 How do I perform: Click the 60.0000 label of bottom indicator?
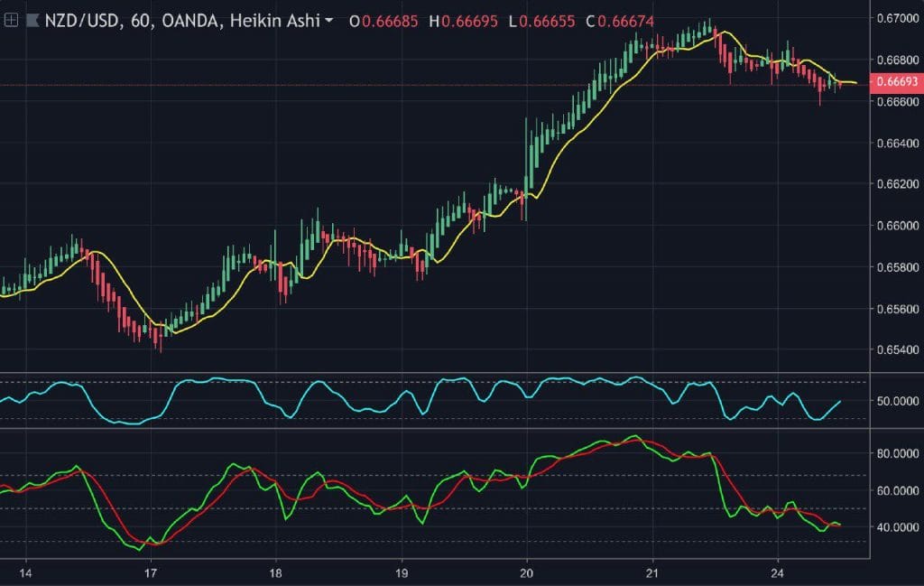pyautogui.click(x=898, y=490)
